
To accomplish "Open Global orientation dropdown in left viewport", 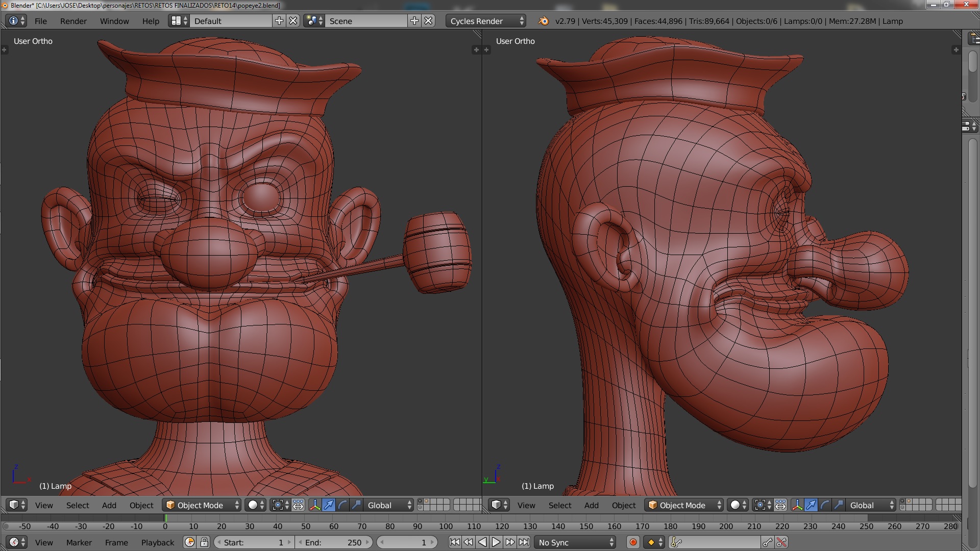I will [389, 505].
